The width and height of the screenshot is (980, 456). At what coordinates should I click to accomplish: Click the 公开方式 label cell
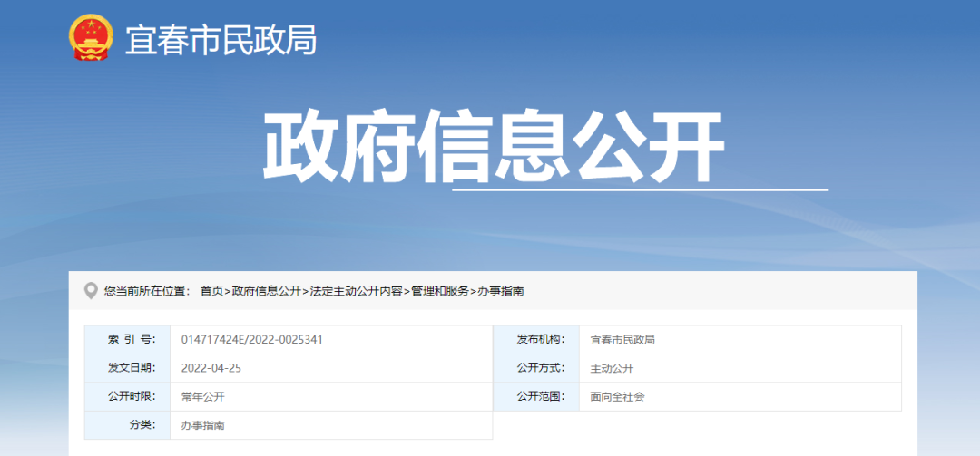(x=536, y=368)
